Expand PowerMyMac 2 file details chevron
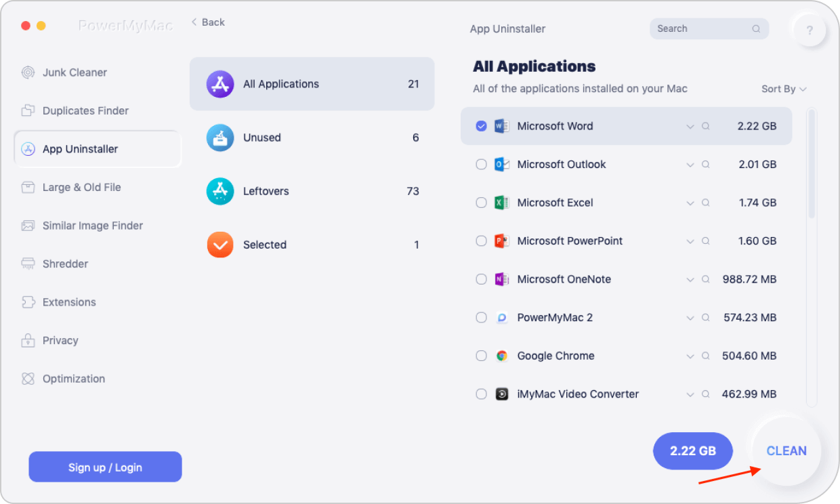Viewport: 840px width, 504px height. [x=690, y=318]
